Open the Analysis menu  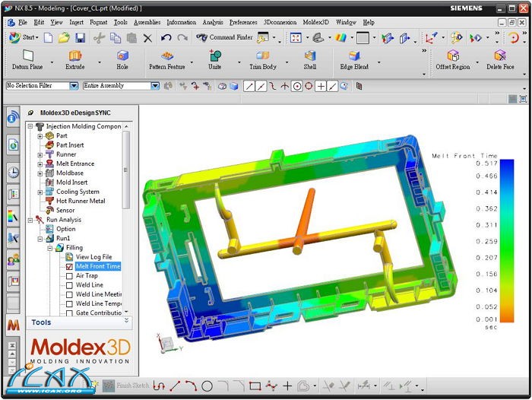[x=213, y=22]
